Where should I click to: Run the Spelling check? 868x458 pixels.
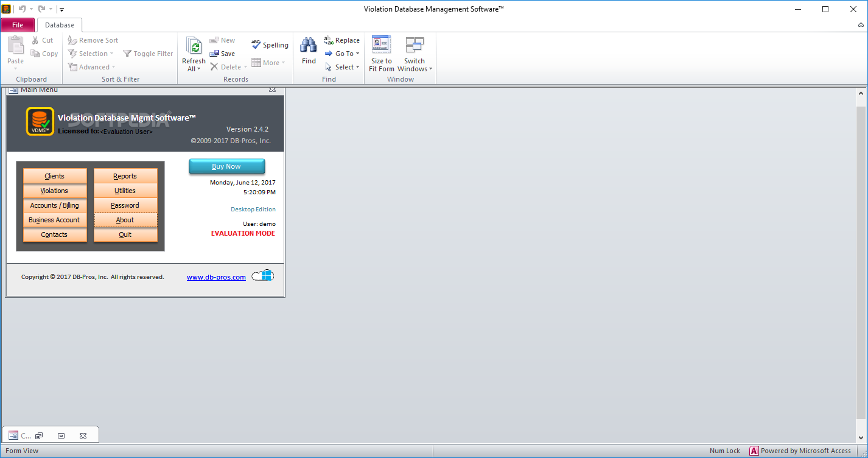tap(270, 45)
